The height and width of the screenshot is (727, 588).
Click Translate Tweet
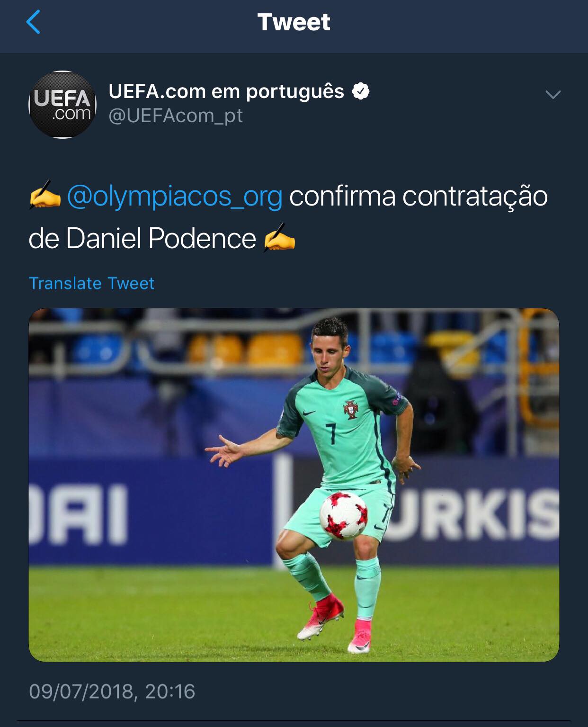tap(91, 283)
